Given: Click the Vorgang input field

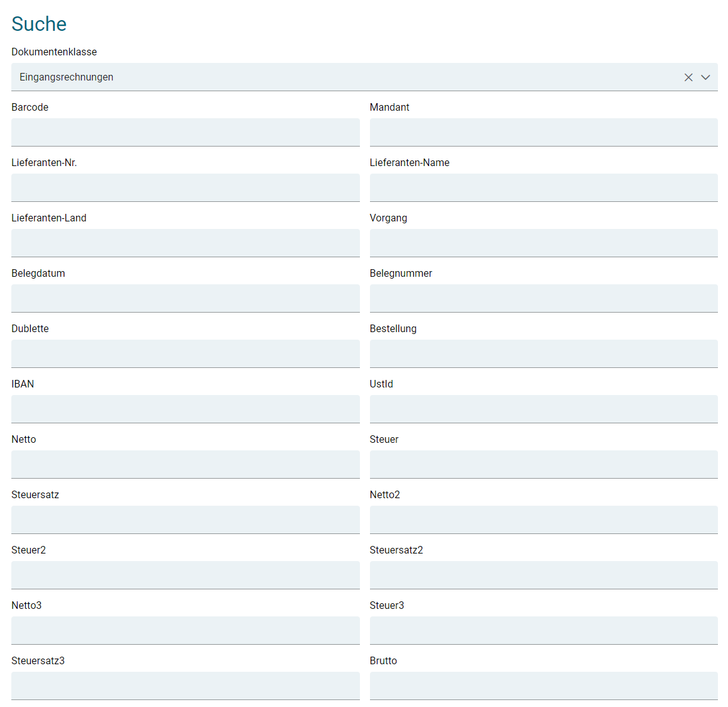Looking at the screenshot, I should click(x=543, y=243).
